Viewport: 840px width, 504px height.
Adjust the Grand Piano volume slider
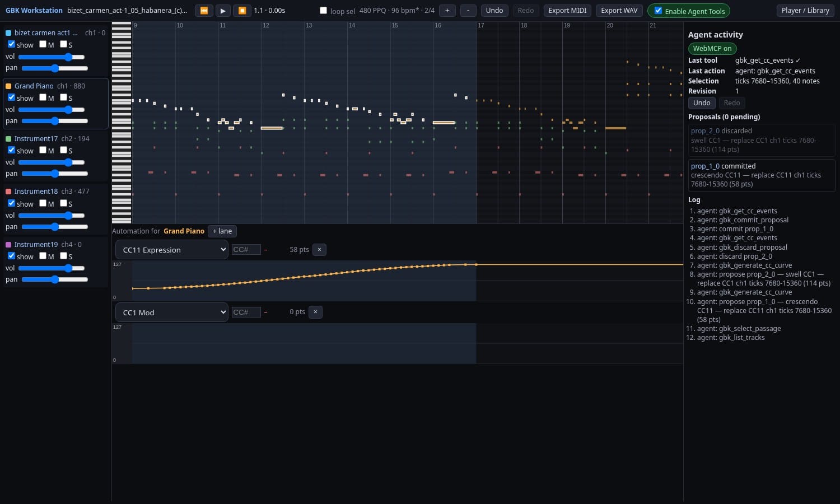(52, 110)
